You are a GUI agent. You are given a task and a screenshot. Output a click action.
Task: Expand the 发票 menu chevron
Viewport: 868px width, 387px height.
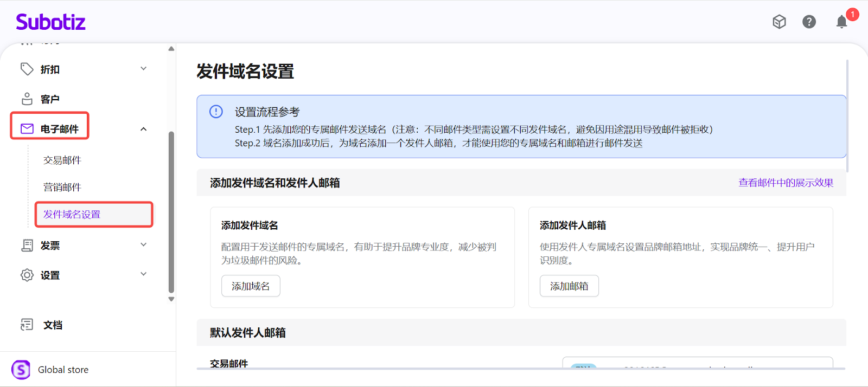pyautogui.click(x=144, y=245)
